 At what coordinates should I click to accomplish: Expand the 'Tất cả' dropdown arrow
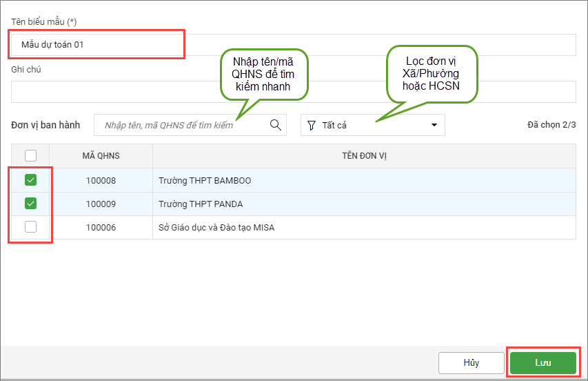point(434,125)
